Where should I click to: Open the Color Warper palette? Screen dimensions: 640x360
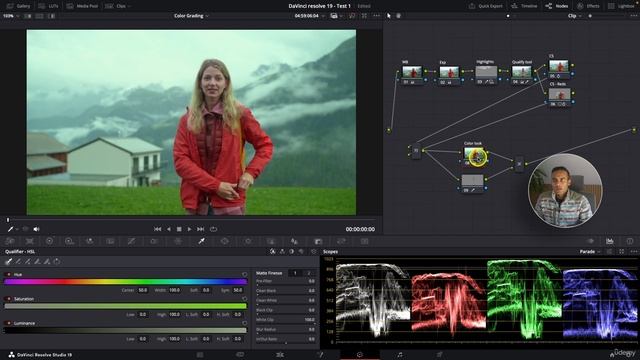pyautogui.click(x=178, y=241)
